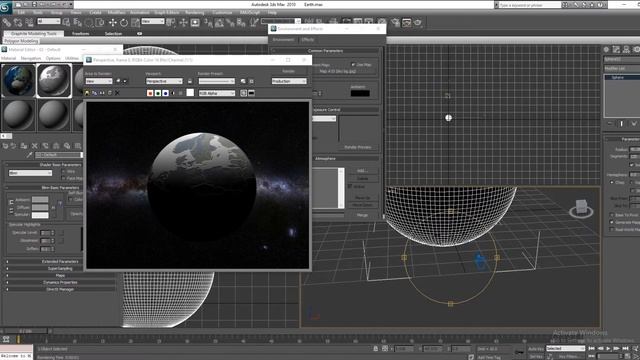Toggle blue channel in render window
The width and height of the screenshot is (640, 360).
tap(165, 93)
